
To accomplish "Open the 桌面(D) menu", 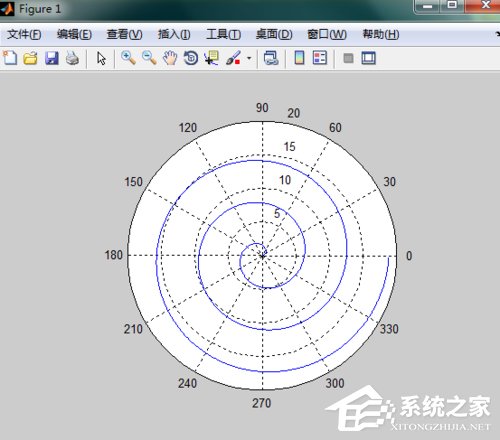I will [x=274, y=34].
